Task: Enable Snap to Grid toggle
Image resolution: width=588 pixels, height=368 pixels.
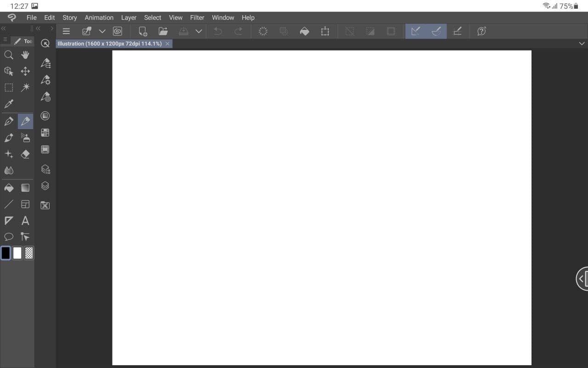Action: coord(458,31)
